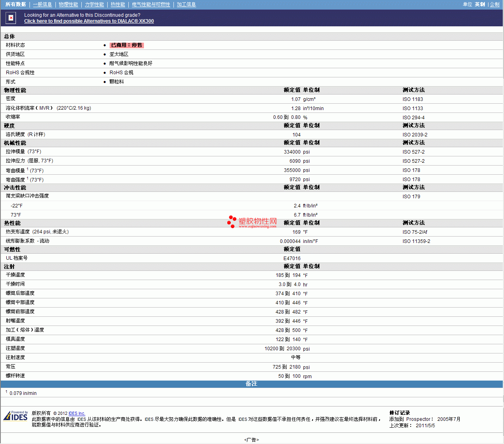This screenshot has width=504, height=444.
Task: Select the 简支梁缺口冲击强度 label
Action: point(27,196)
